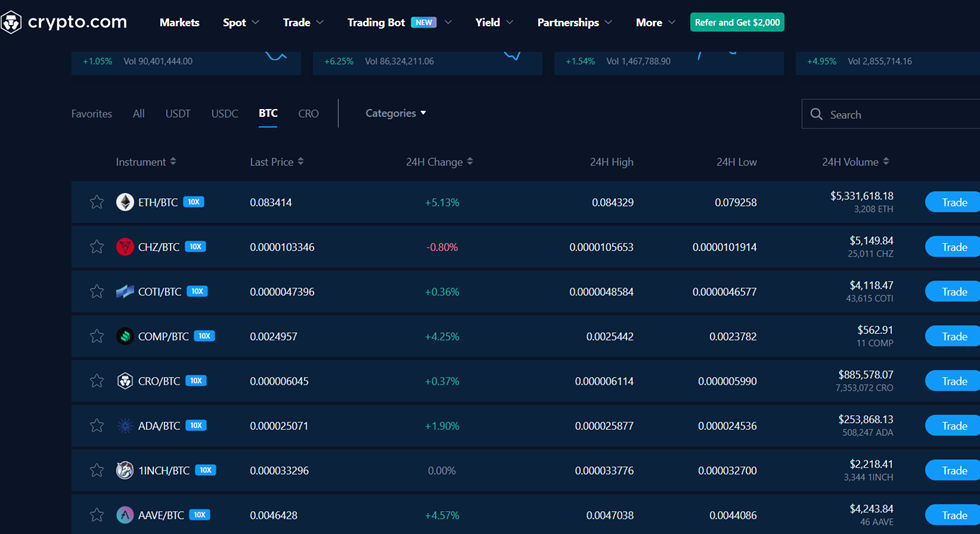The height and width of the screenshot is (534, 980).
Task: Switch to the All tab
Action: point(139,114)
